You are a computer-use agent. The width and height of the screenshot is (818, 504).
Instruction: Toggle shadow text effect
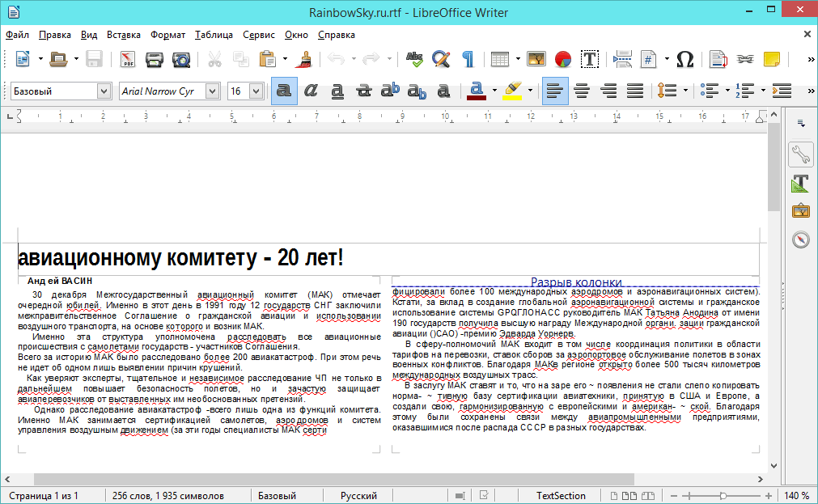pyautogui.click(x=443, y=91)
